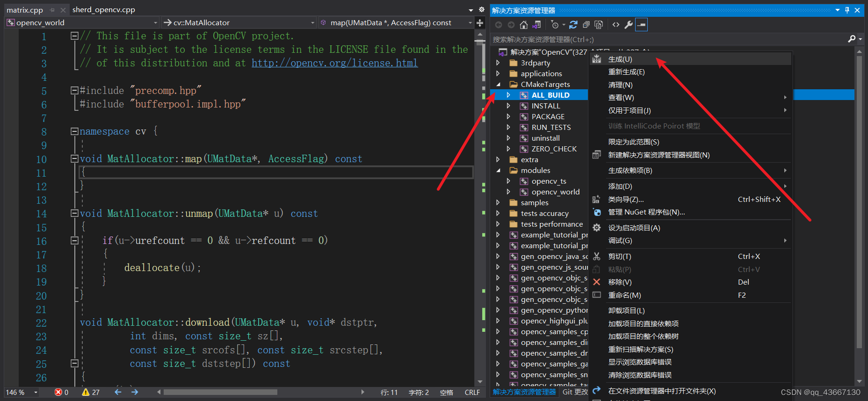This screenshot has width=868, height=401.
Task: Collapse the download function body at line 25
Action: [x=74, y=363]
